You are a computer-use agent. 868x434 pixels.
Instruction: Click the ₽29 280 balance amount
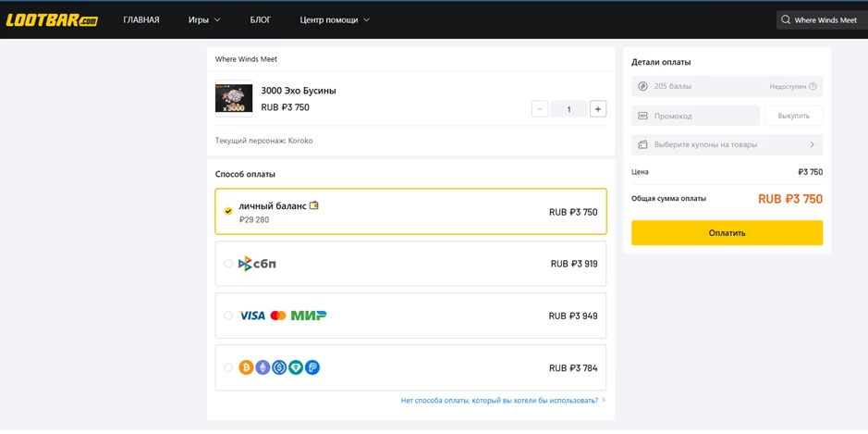(x=254, y=220)
